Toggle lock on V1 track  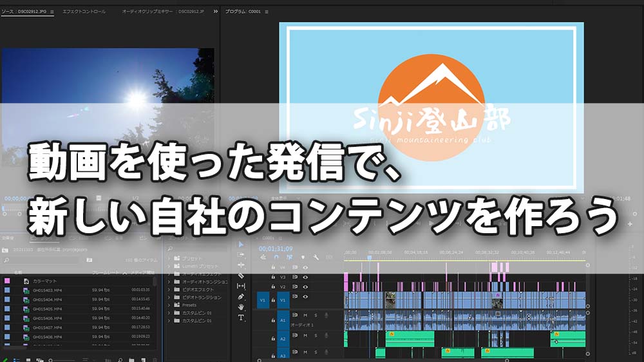tap(272, 300)
